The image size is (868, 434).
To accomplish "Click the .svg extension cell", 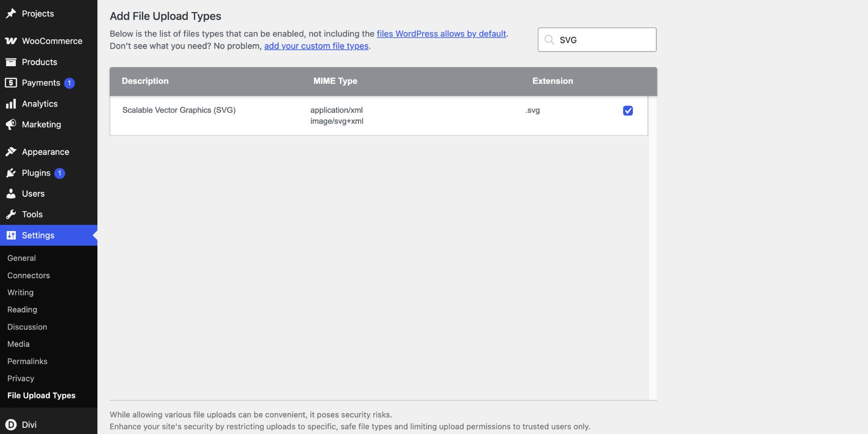I will click(x=532, y=110).
